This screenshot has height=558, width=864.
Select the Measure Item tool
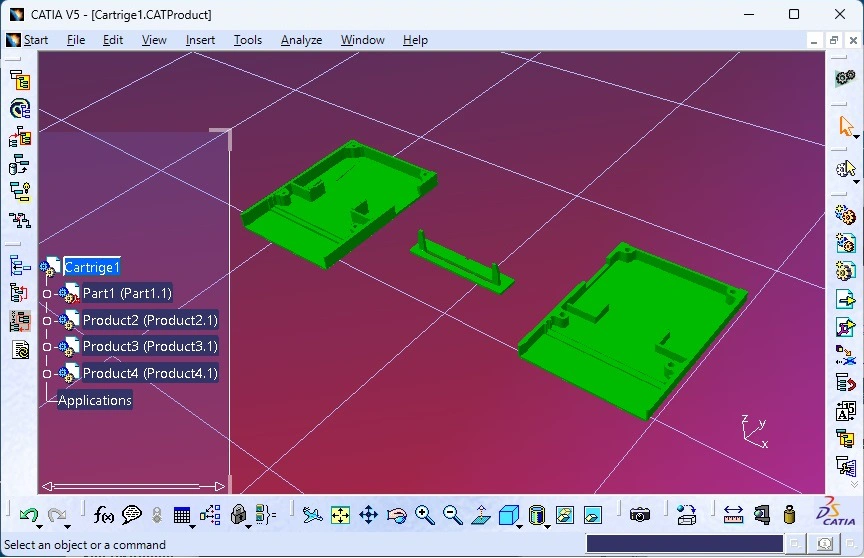point(762,515)
